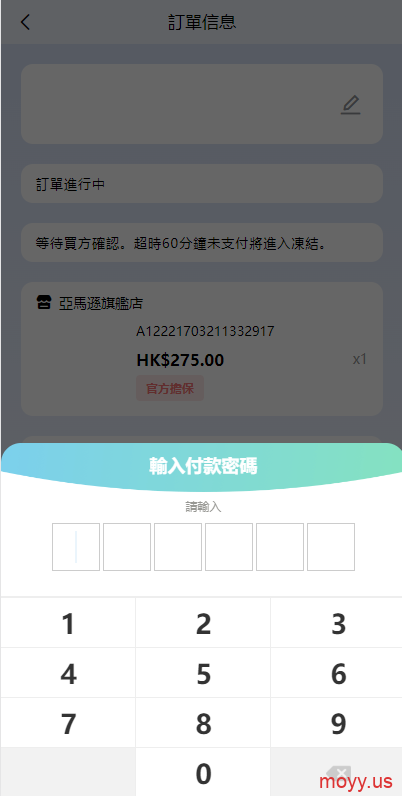Tap the 輸入付款密碼 header banner
The width and height of the screenshot is (402, 796).
(203, 466)
